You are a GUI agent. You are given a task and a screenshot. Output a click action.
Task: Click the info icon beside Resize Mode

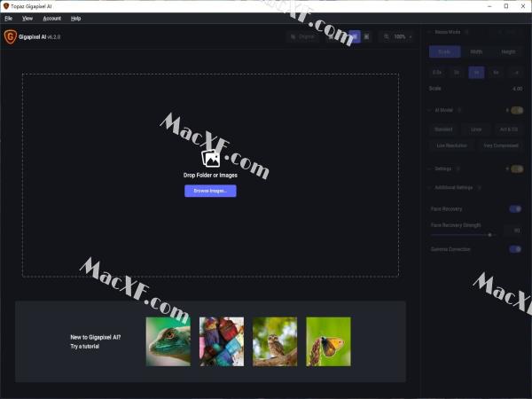coord(466,32)
